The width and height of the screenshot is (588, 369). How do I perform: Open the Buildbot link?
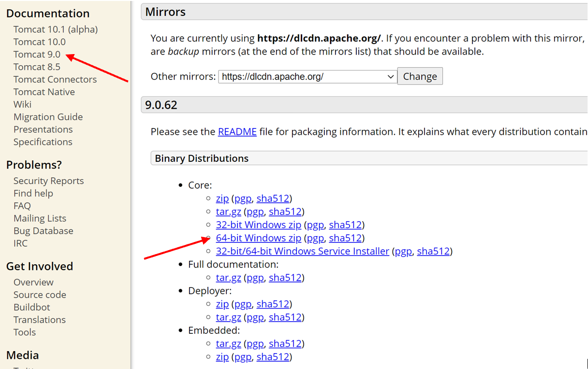click(x=32, y=308)
